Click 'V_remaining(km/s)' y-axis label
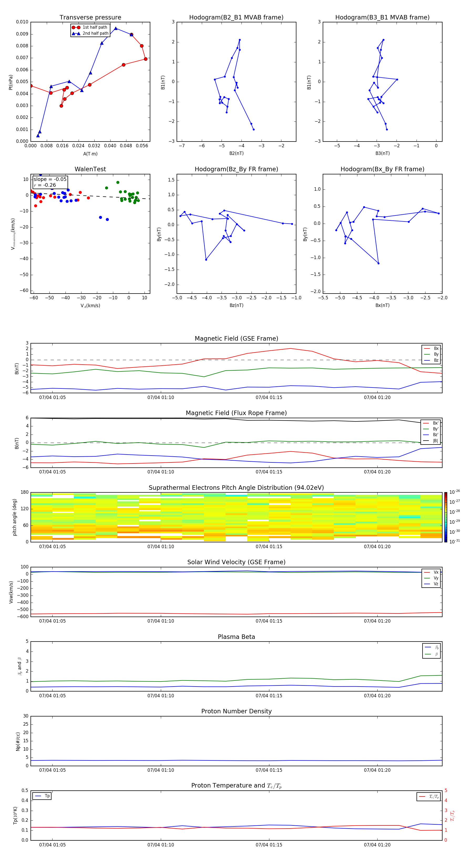Image resolution: width=473 pixels, height=868 pixels. pyautogui.click(x=13, y=234)
